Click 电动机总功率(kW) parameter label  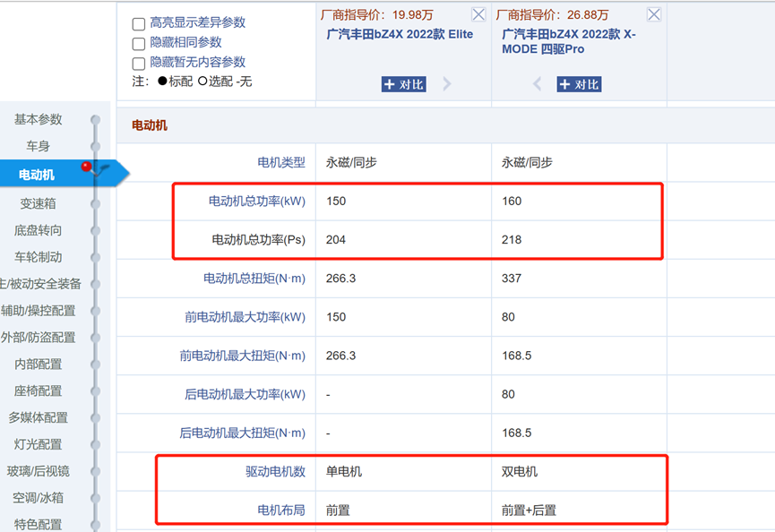click(x=257, y=201)
